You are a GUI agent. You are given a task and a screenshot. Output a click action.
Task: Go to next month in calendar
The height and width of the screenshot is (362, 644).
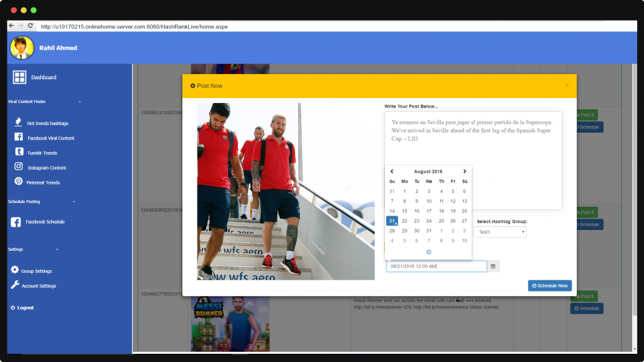[x=465, y=171]
